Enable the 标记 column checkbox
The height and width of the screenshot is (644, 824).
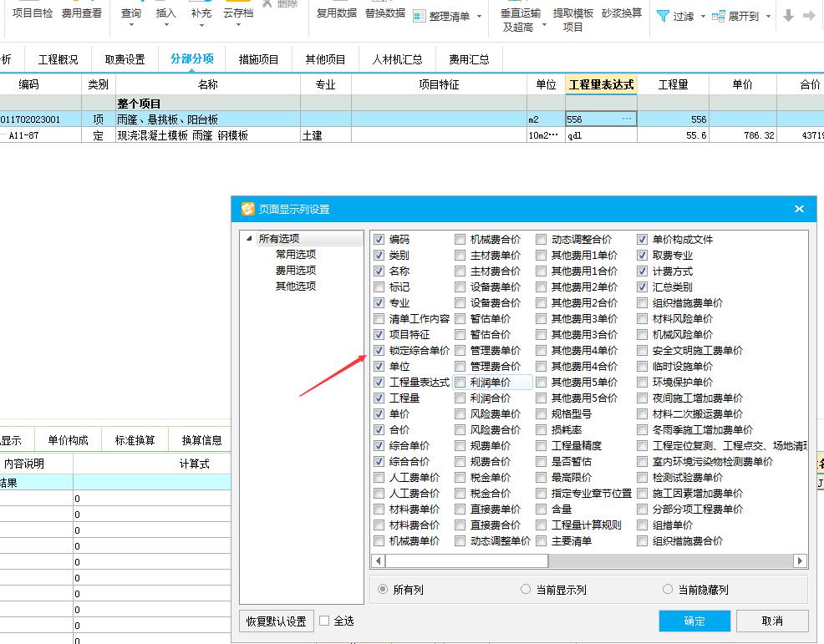tap(379, 287)
